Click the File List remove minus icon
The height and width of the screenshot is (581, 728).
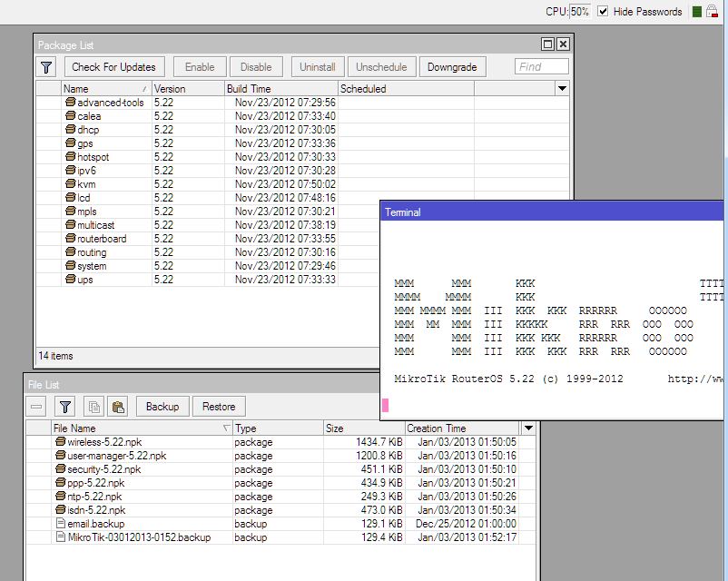pos(36,407)
